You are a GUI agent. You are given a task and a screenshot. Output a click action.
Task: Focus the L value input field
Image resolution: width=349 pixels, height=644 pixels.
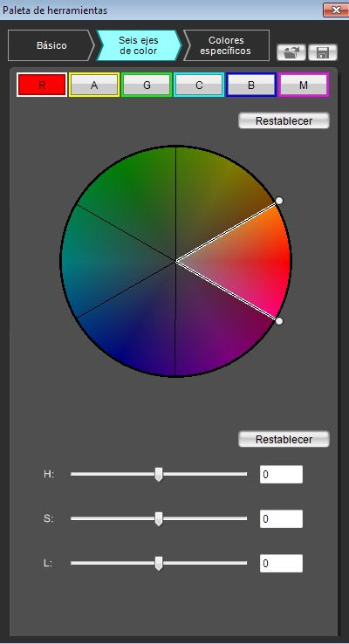click(x=281, y=563)
